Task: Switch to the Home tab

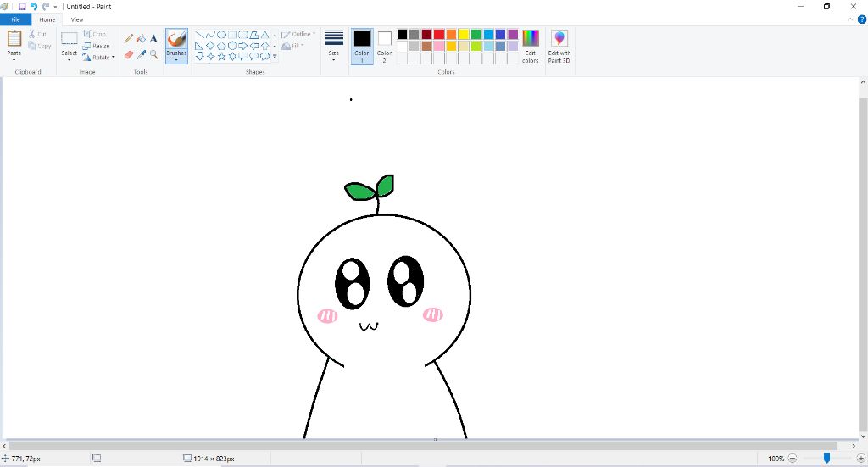Action: 47,20
